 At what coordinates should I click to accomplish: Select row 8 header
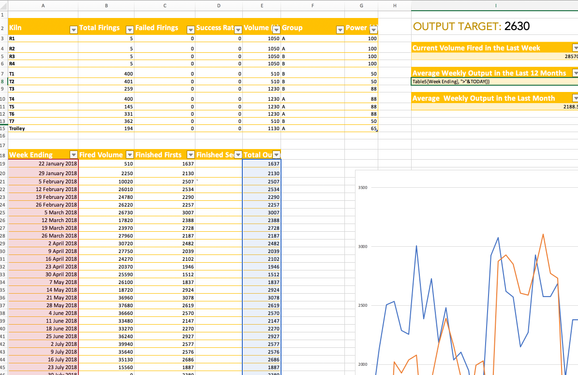click(x=3, y=81)
